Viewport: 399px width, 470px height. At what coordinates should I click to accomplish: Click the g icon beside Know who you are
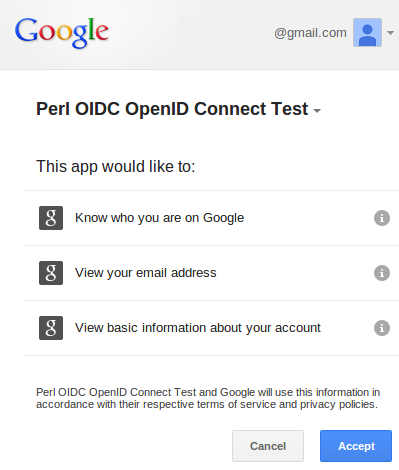click(x=51, y=218)
